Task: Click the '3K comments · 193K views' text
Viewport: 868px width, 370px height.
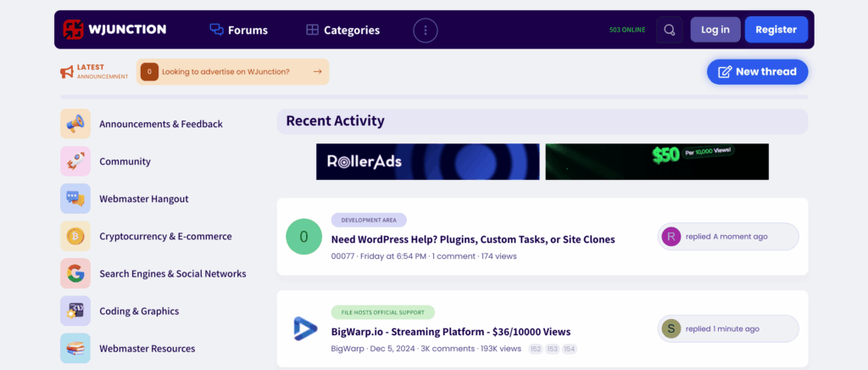Action: [x=471, y=349]
